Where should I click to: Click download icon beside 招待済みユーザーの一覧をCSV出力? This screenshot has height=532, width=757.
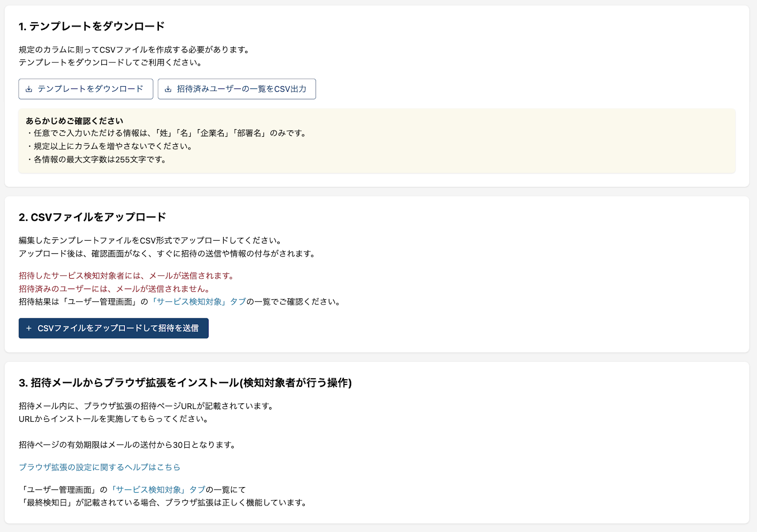pos(168,89)
